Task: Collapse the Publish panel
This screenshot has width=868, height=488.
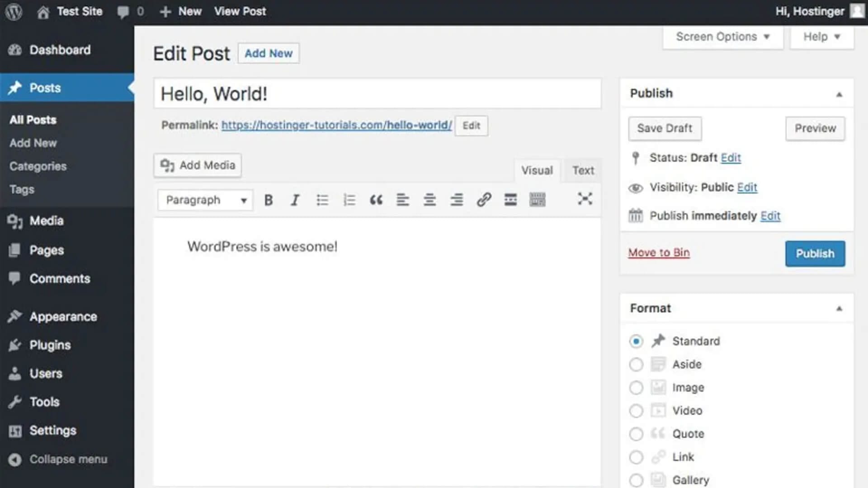Action: tap(840, 94)
